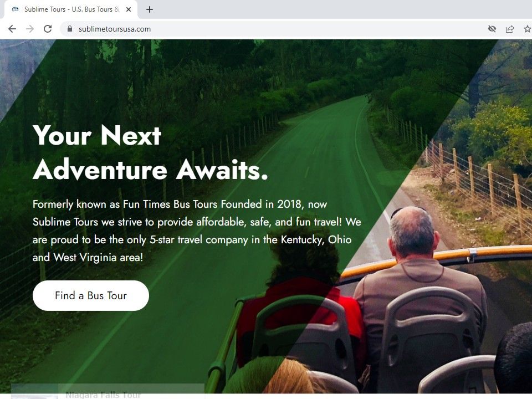The width and height of the screenshot is (532, 399).
Task: Click the crossed-out eye icon in address bar
Action: click(492, 29)
